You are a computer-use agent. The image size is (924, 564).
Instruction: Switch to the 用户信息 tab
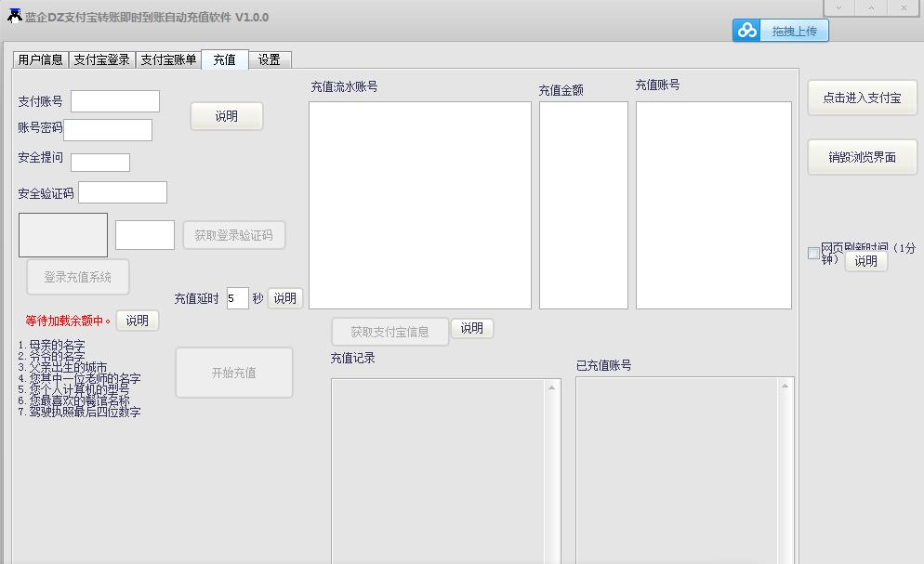pos(40,59)
